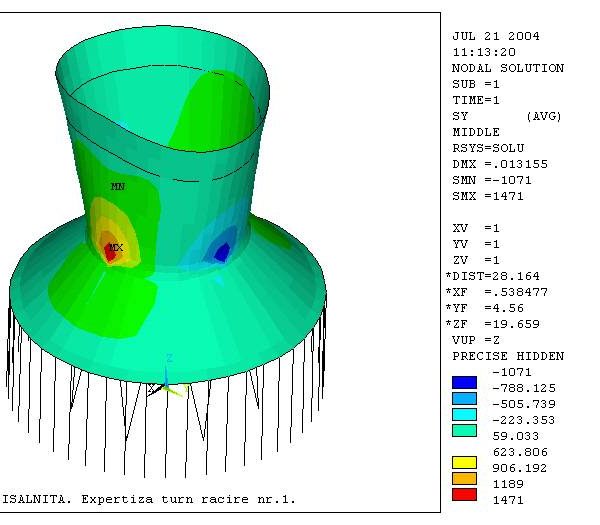This screenshot has height=525, width=600.
Task: Click the dark blue legend swatch
Action: point(464,381)
